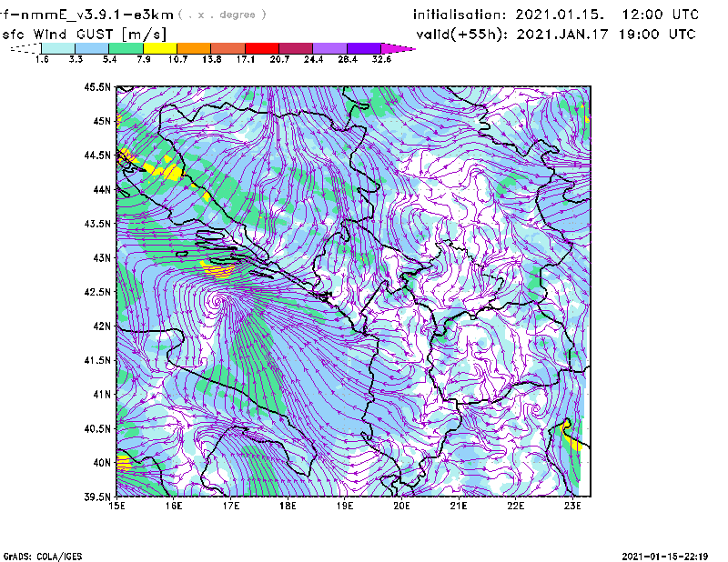
Task: Click the magenta arrow end of legend
Action: click(398, 48)
